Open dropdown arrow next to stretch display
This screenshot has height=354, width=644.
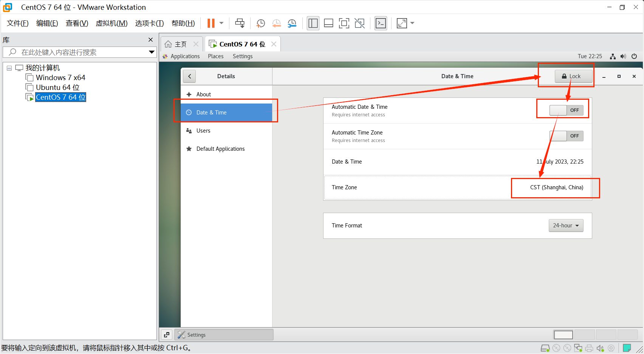412,23
